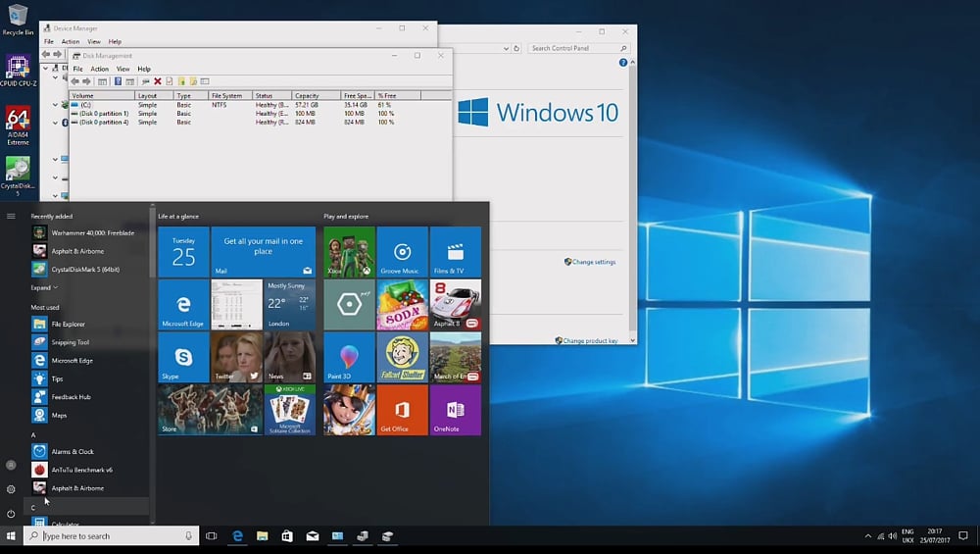The image size is (980, 554).
Task: Launch Paint 3D from Start tiles
Action: coord(349,357)
